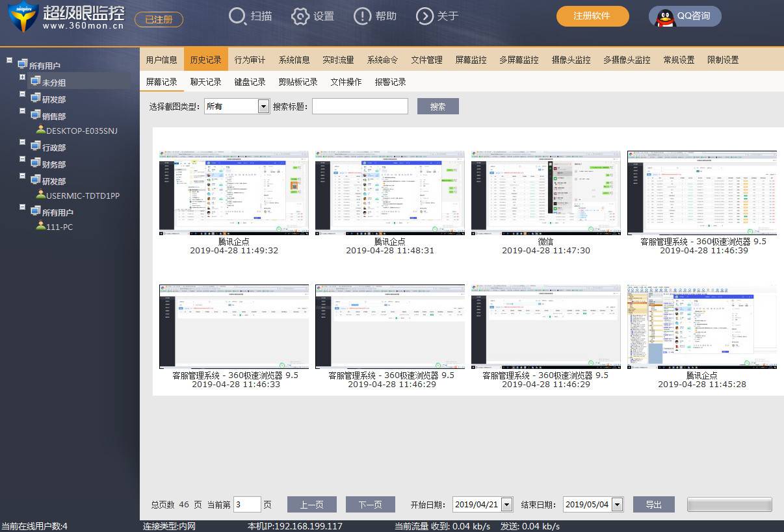Select the 111-PC computer in tree
Image resolution: width=784 pixels, height=532 pixels.
tap(60, 227)
